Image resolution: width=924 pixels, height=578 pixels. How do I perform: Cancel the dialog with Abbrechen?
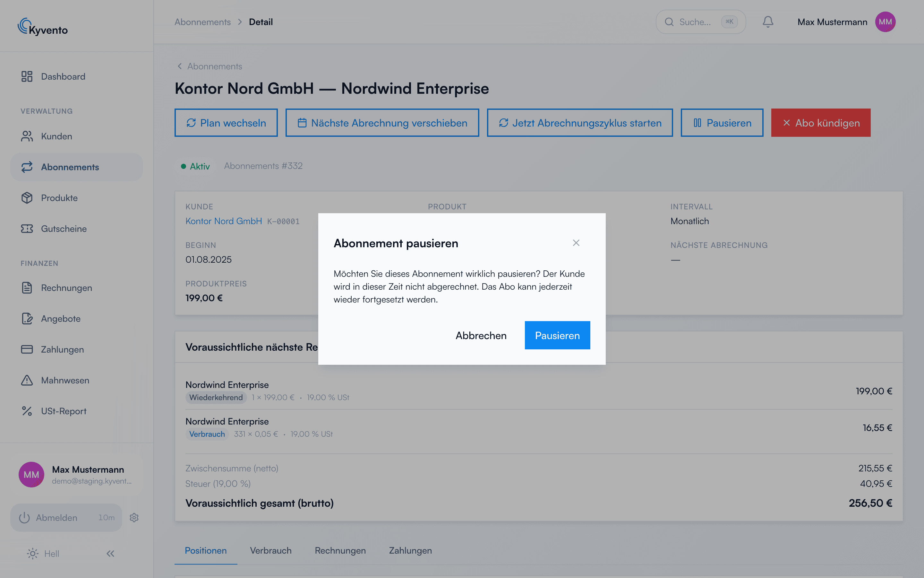coord(481,335)
